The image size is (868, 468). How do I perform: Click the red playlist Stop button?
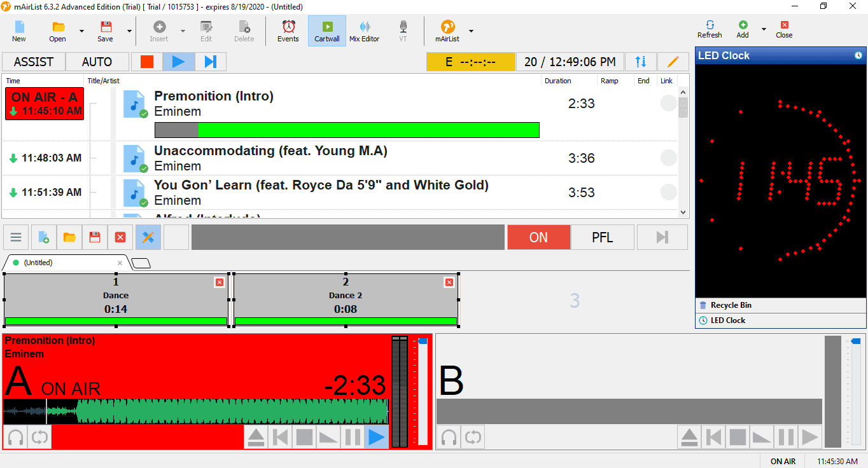pyautogui.click(x=147, y=62)
